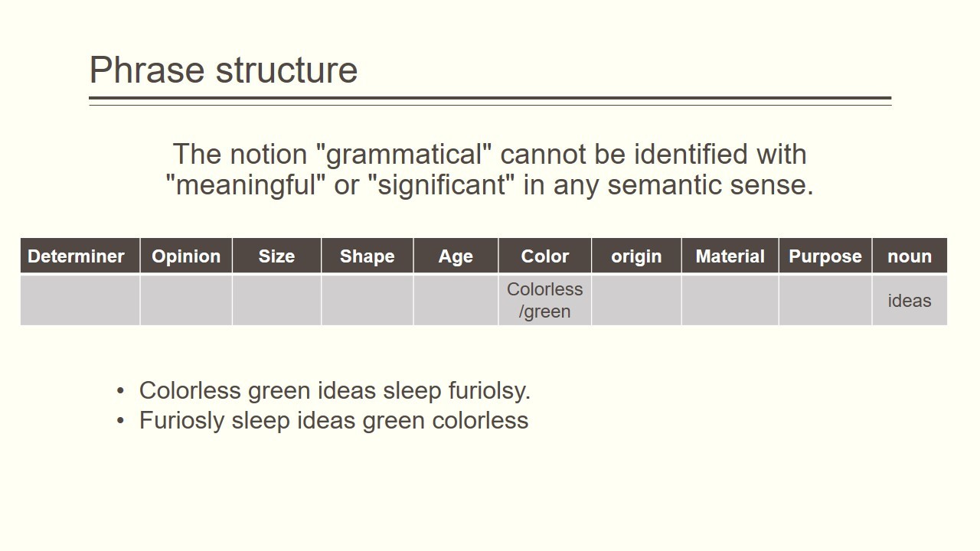Click the empty cell under Shape
This screenshot has width=980, height=551.
367,300
